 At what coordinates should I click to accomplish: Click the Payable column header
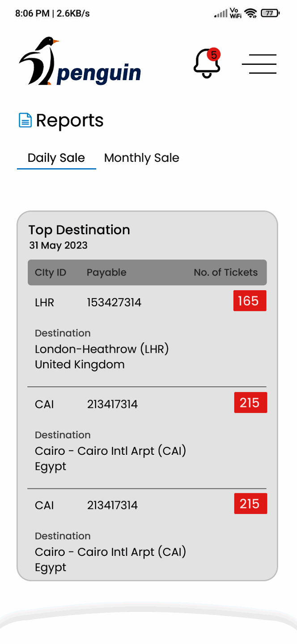pyautogui.click(x=106, y=272)
